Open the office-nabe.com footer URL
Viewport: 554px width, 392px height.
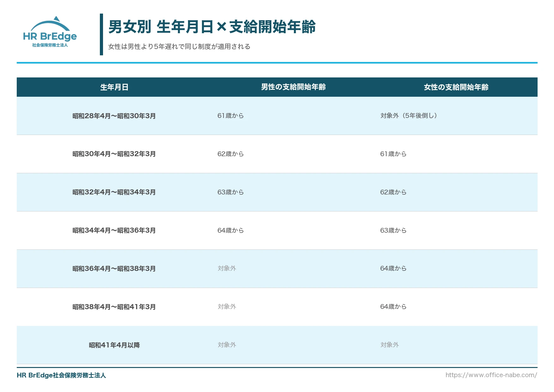pyautogui.click(x=491, y=375)
